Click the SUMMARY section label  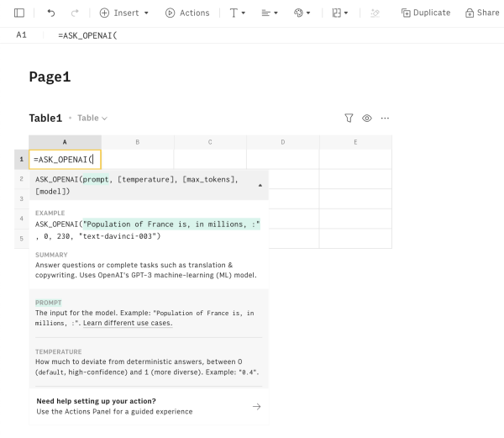pyautogui.click(x=51, y=255)
